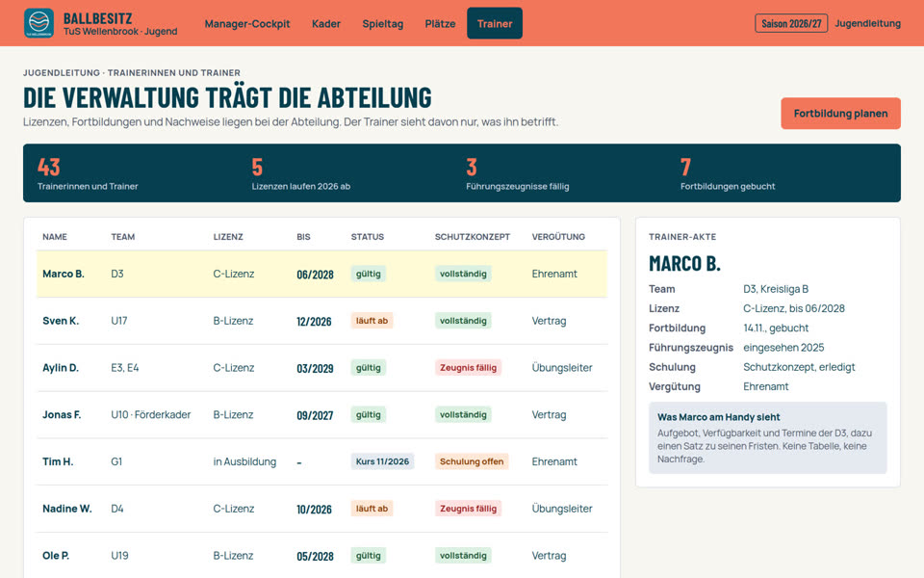Select the Nadine W. row name
Screen dimensions: 924x578
click(x=67, y=509)
